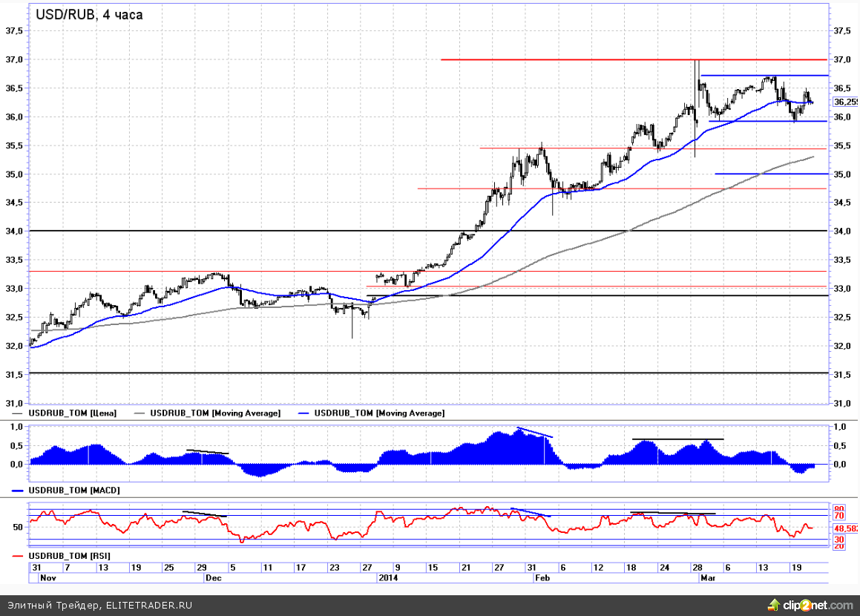Viewport: 860px width, 616px height.
Task: Click the gray Moving Average legend entry
Action: [x=215, y=413]
